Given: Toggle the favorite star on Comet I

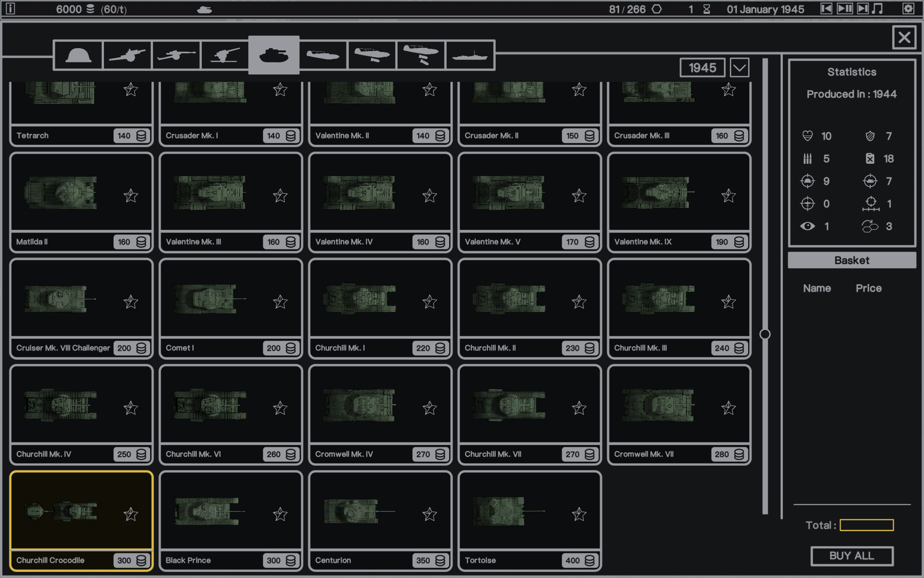Looking at the screenshot, I should tap(280, 302).
